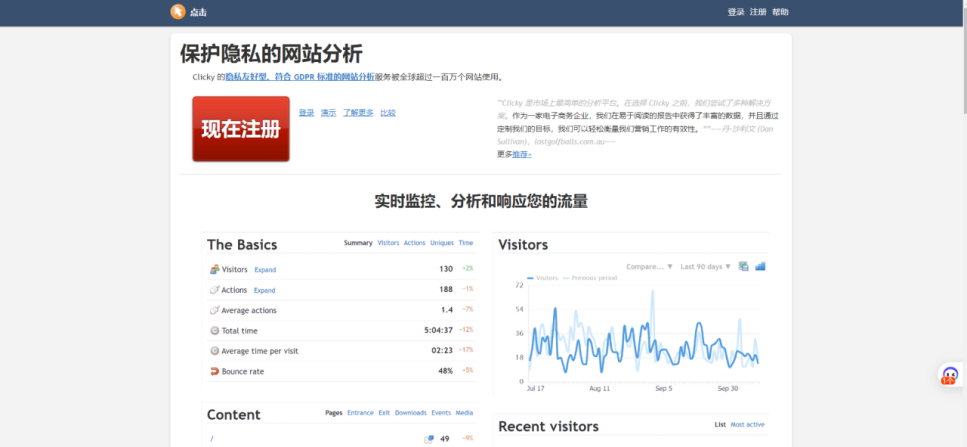This screenshot has height=447, width=967.
Task: Click the export icon above Visitors chart
Action: click(744, 266)
